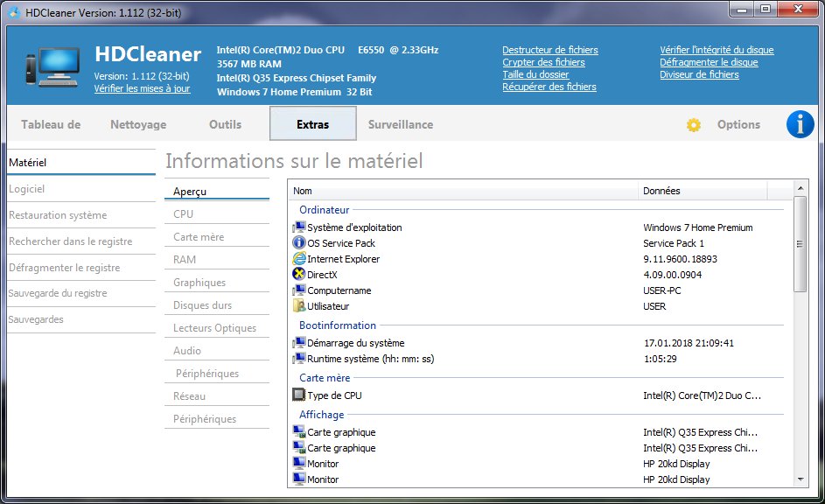825x504 pixels.
Task: Click the Runtime système row icon
Action: [299, 358]
